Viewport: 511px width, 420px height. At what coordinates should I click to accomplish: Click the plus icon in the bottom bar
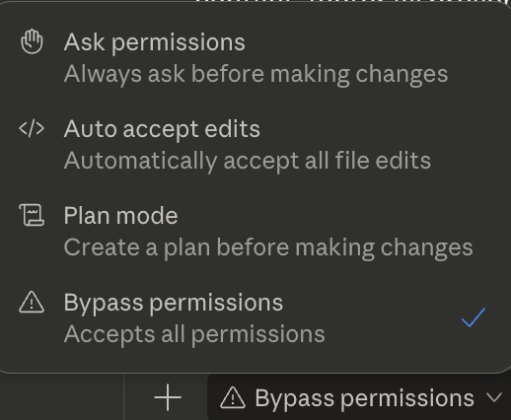click(168, 397)
